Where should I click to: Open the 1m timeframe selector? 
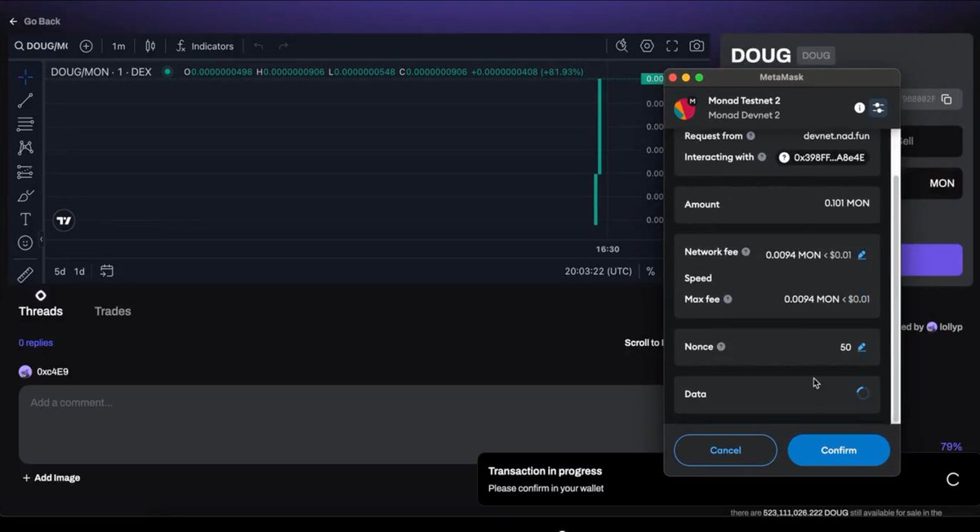[118, 47]
